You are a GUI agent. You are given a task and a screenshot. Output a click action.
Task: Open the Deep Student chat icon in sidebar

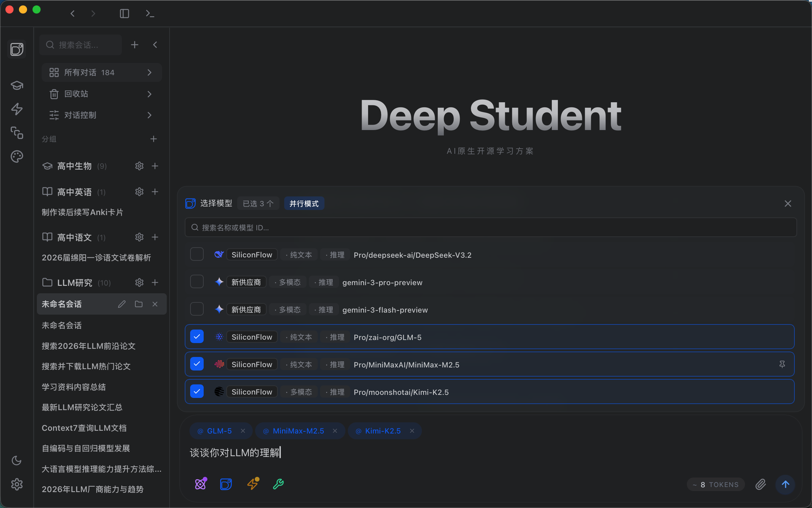click(17, 49)
